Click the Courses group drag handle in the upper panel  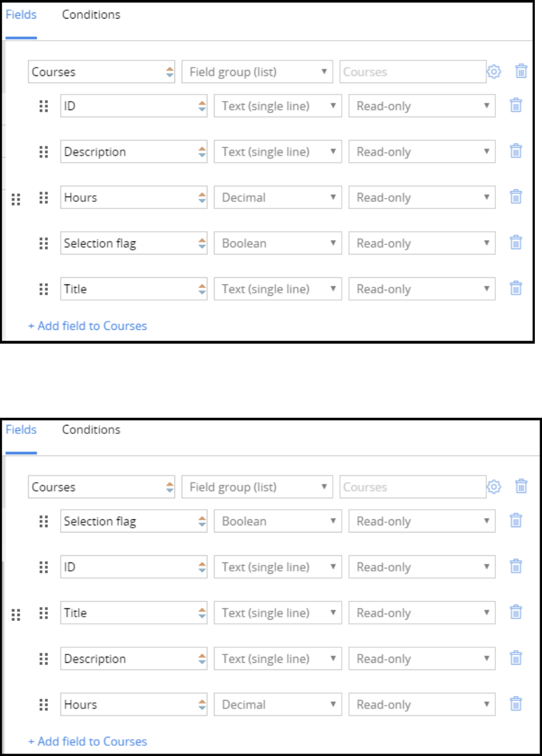pyautogui.click(x=16, y=199)
